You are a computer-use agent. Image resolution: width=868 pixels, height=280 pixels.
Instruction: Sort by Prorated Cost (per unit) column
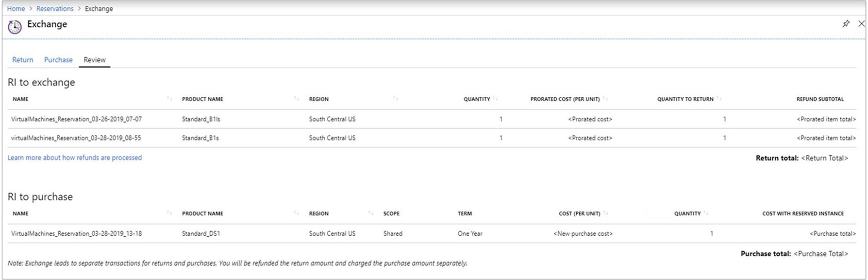pyautogui.click(x=605, y=99)
